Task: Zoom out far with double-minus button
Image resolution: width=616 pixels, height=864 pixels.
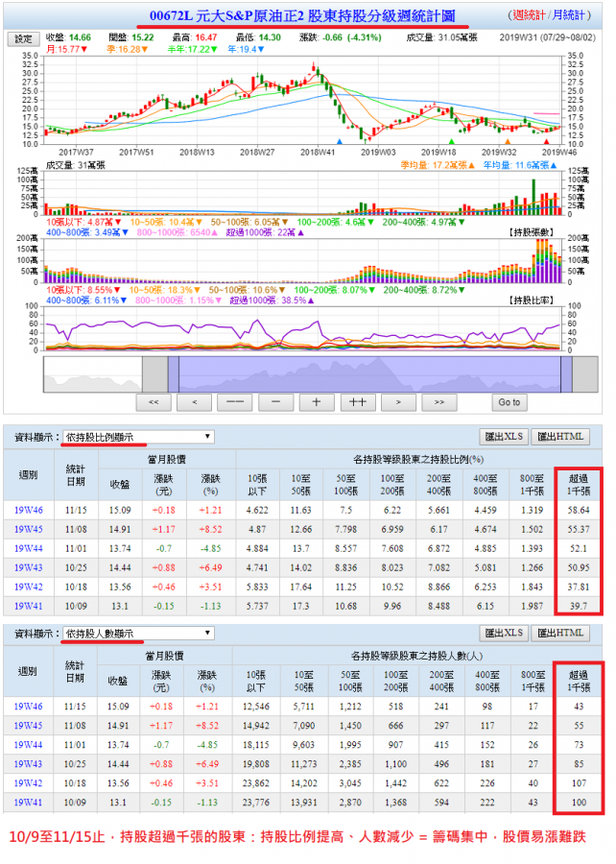Action: pos(235,402)
